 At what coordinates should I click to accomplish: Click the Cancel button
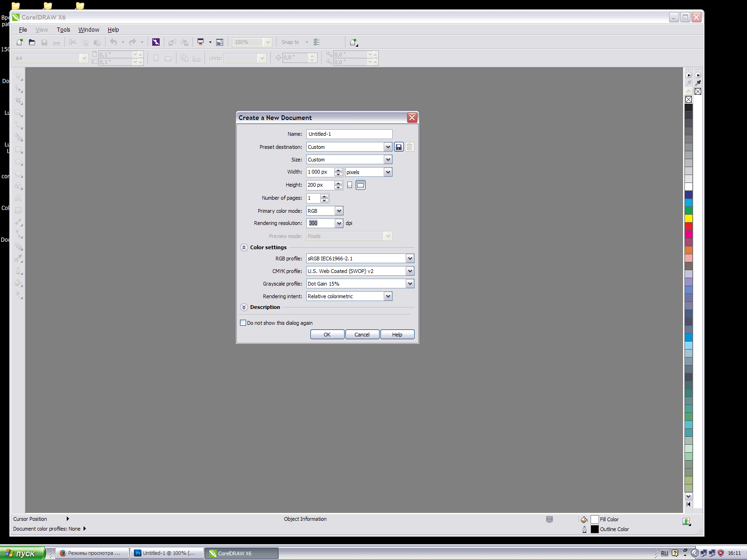point(362,335)
